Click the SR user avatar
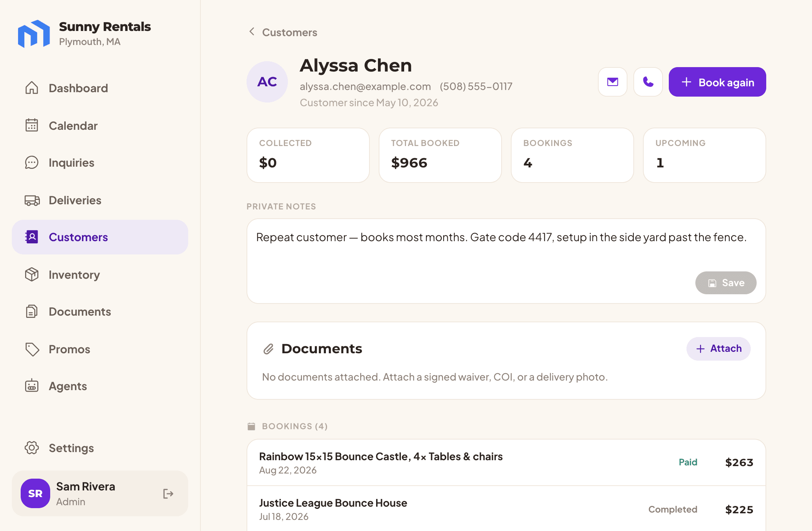812x531 pixels. [35, 493]
